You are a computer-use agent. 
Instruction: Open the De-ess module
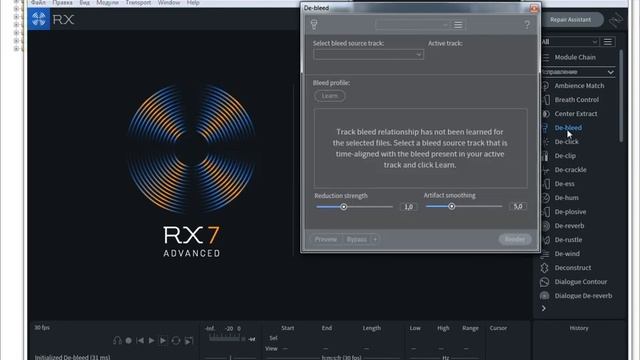[x=564, y=184]
